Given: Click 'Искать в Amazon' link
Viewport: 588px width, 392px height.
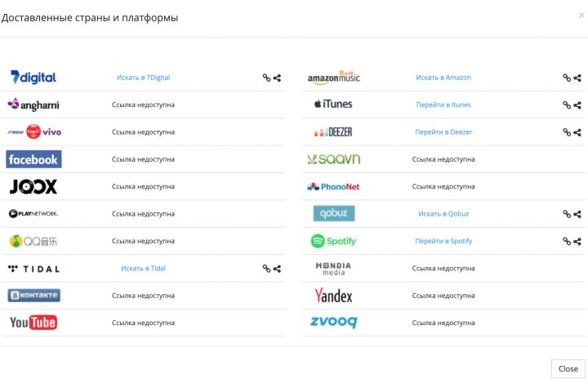Looking at the screenshot, I should point(443,78).
